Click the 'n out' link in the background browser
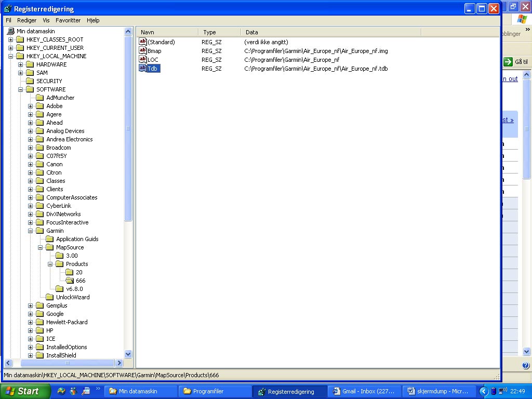The width and height of the screenshot is (532, 399). (x=510, y=79)
